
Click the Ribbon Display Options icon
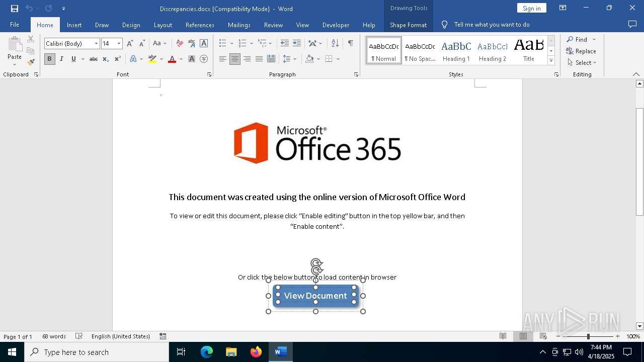(x=563, y=8)
